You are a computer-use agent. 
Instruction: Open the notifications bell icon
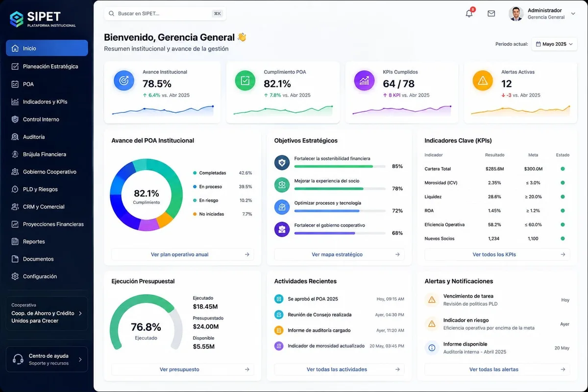469,14
